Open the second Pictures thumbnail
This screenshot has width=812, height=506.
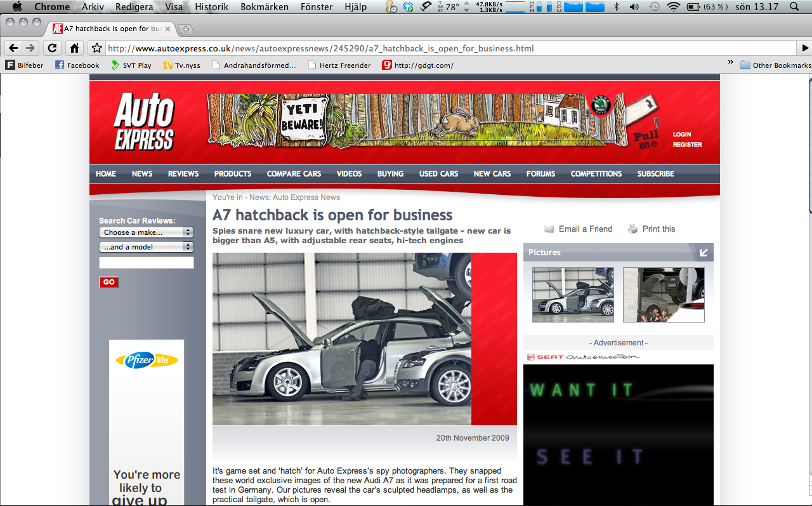[x=664, y=295]
